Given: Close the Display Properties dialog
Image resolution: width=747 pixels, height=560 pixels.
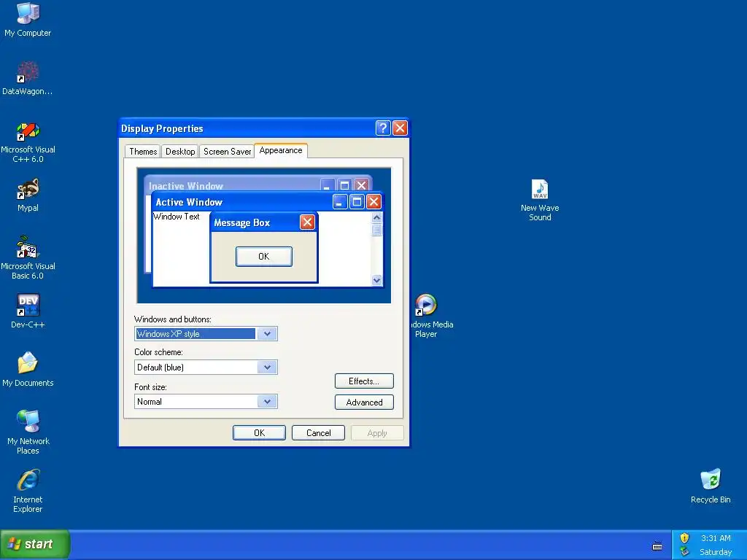Looking at the screenshot, I should coord(400,128).
